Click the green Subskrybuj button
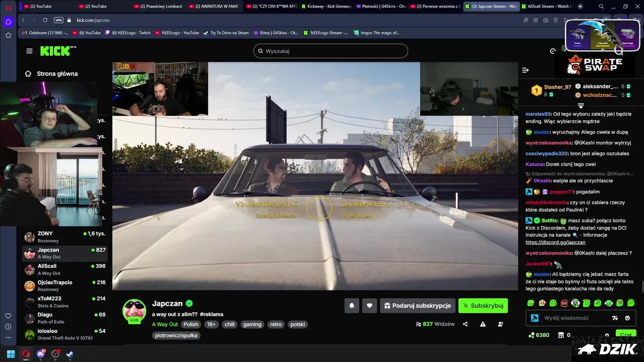The width and height of the screenshot is (644, 362). point(483,306)
